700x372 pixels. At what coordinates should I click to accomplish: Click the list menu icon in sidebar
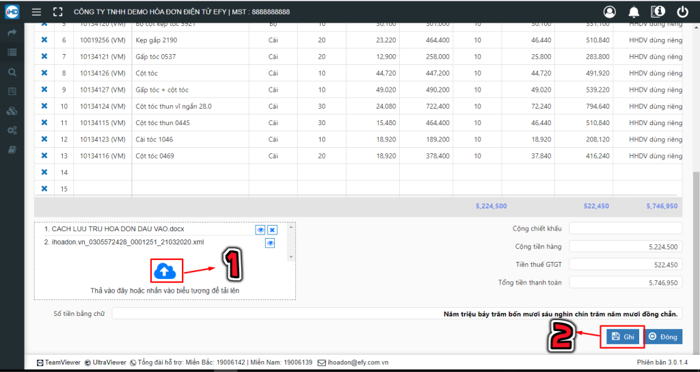[x=12, y=52]
